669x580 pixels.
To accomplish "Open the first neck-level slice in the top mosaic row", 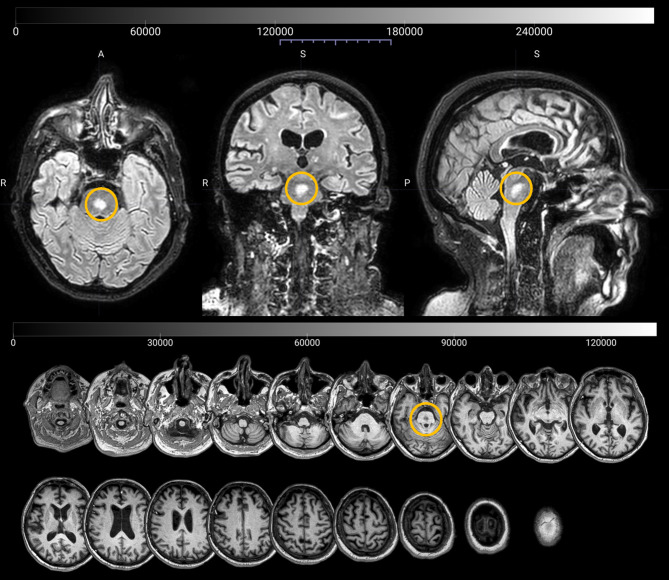I will (58, 408).
